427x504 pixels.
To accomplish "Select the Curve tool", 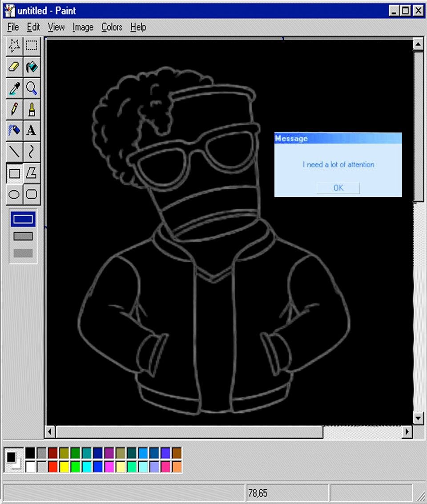I will 32,152.
